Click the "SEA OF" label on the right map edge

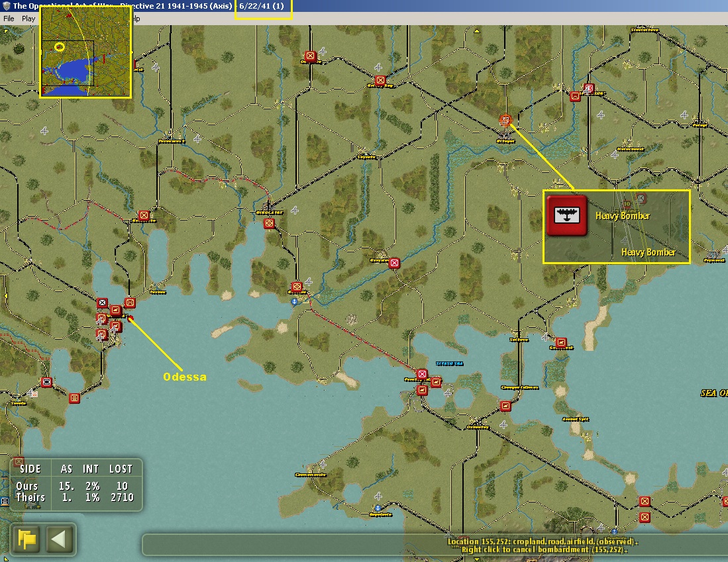pyautogui.click(x=714, y=393)
